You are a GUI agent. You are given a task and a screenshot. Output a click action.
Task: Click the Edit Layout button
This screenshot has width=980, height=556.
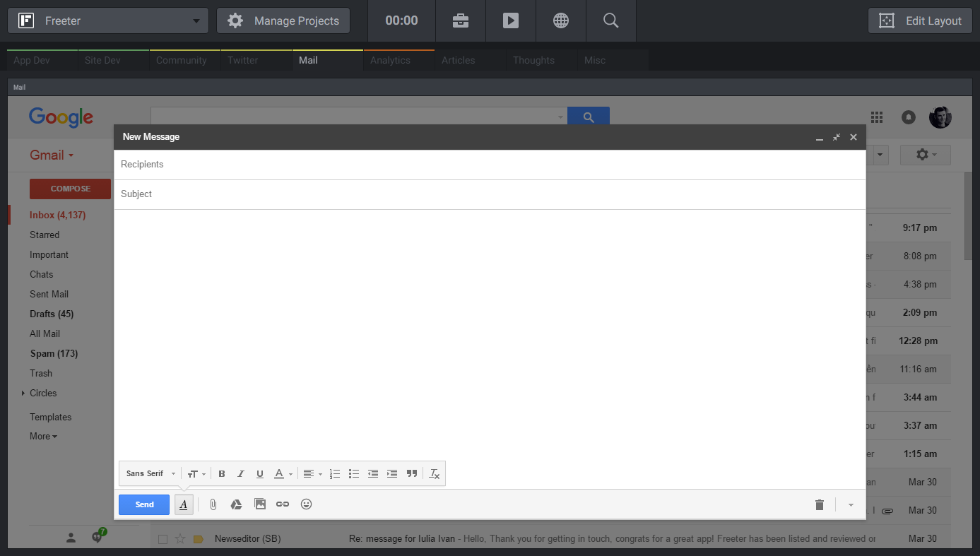(x=920, y=20)
